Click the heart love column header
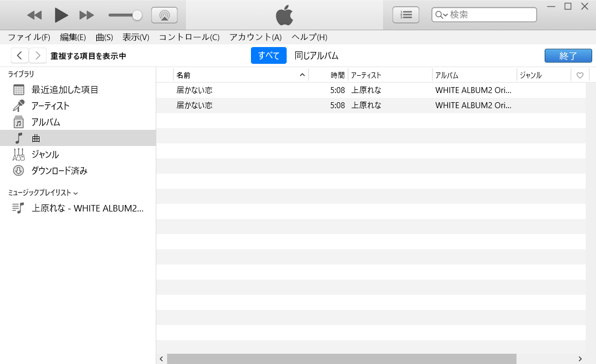596x364 pixels. [580, 75]
